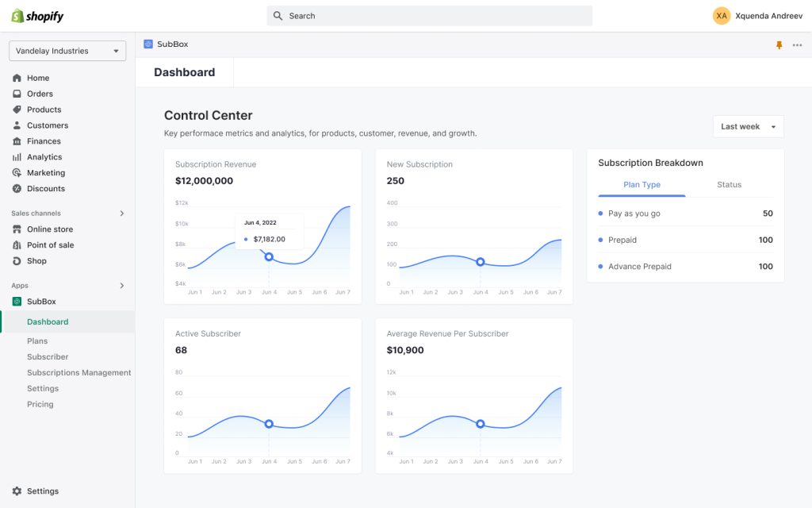Open the Last week time range dropdown
The height and width of the screenshot is (508, 812).
(746, 125)
